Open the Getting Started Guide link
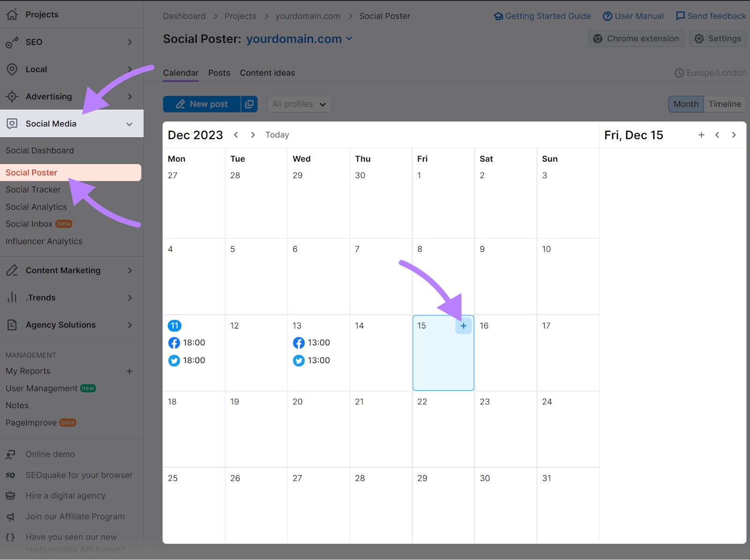The width and height of the screenshot is (750, 560). tap(542, 16)
